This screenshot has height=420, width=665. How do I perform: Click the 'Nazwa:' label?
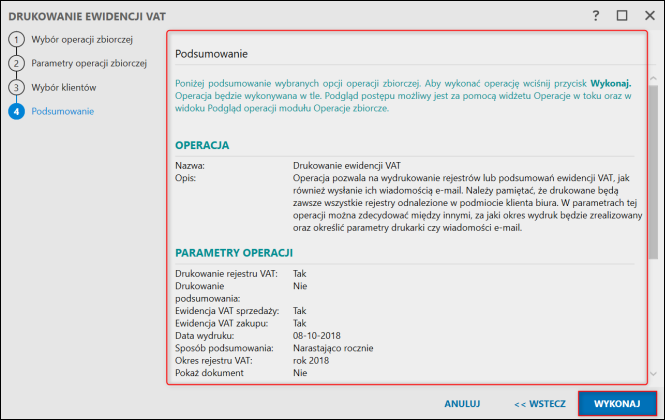pyautogui.click(x=190, y=165)
